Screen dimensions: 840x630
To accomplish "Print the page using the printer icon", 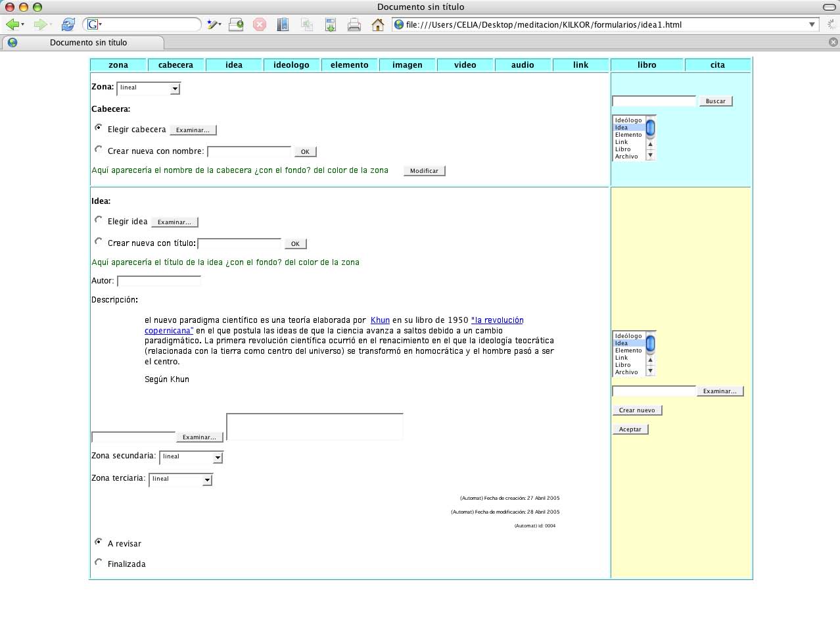I will pos(354,24).
